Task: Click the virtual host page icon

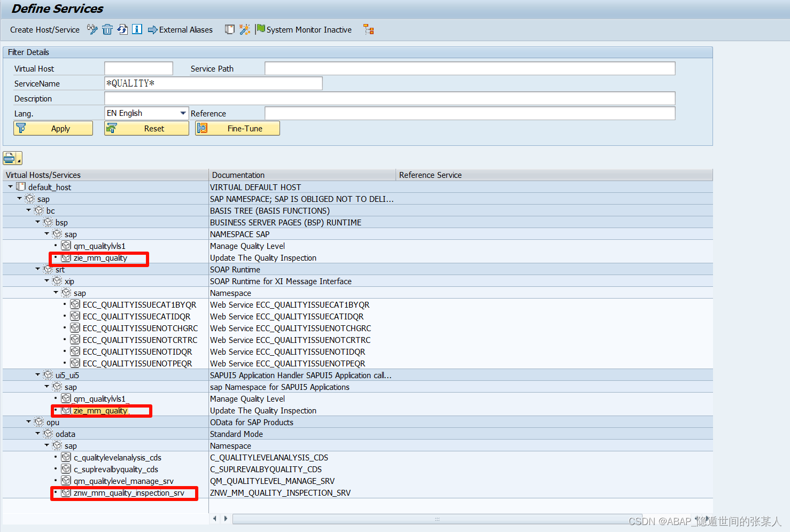Action: [x=230, y=29]
